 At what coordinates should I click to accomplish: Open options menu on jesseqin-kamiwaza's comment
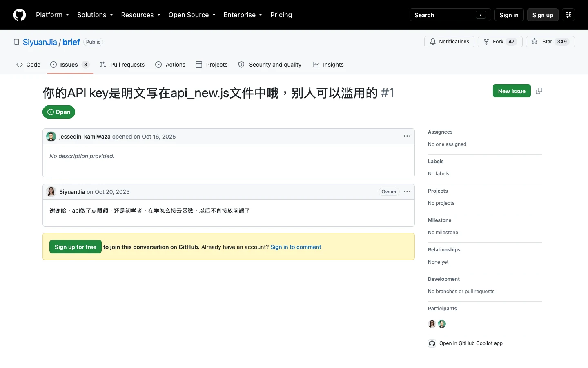[407, 136]
